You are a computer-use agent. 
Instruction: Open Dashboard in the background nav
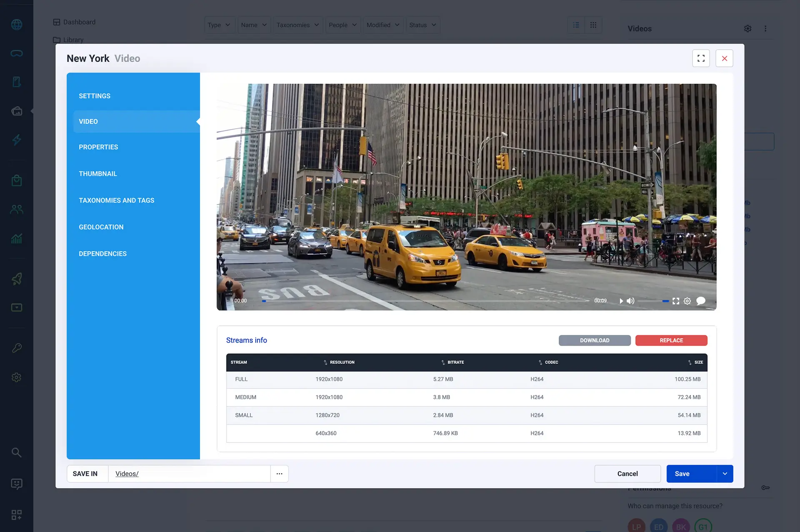tap(75, 22)
